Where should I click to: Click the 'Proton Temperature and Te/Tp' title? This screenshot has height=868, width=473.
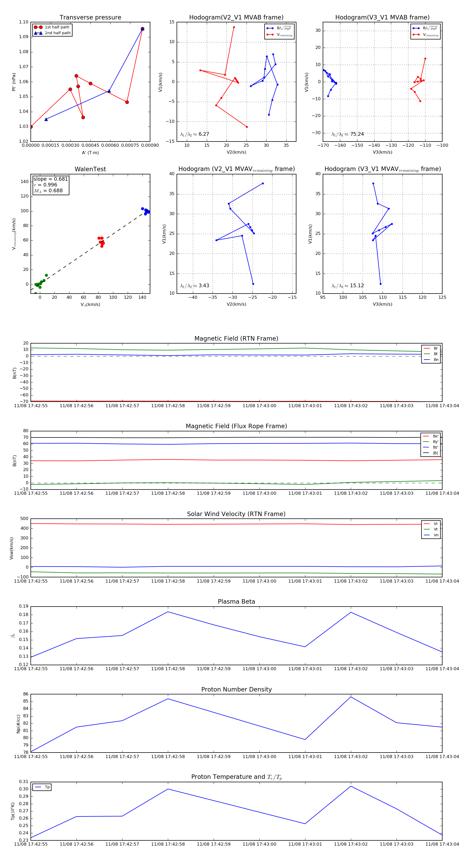[236, 777]
